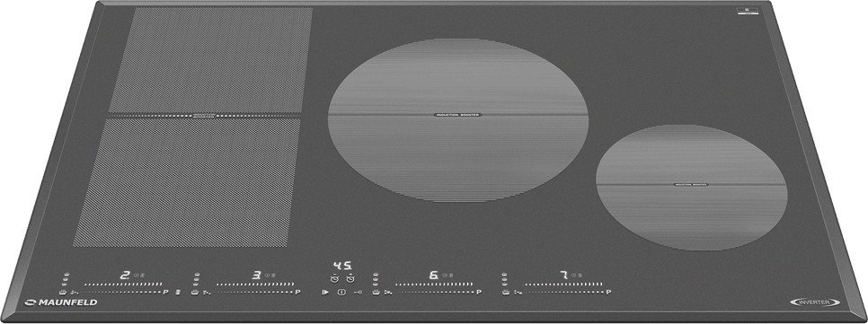Tap the step-level icon beside zone 6 pot icon
The height and width of the screenshot is (324, 868).
coord(388,293)
